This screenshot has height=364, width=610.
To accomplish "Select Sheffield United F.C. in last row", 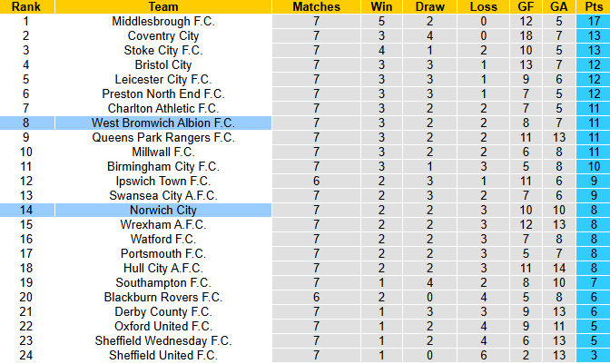I will coord(163,355).
